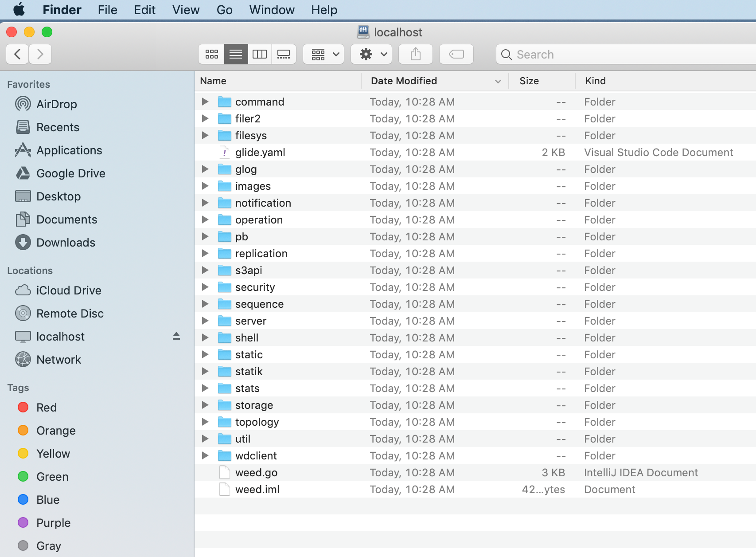Open the group-by arrangement dropdown

pyautogui.click(x=324, y=54)
